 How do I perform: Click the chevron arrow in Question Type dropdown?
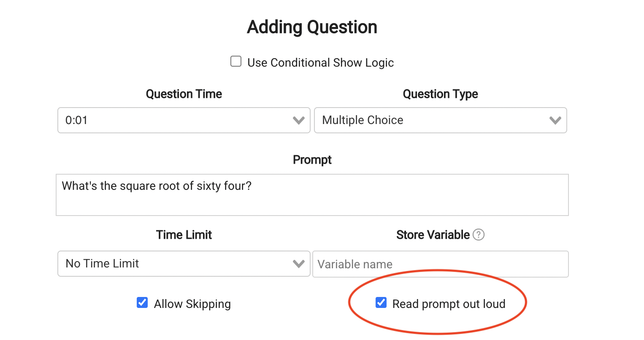point(555,121)
